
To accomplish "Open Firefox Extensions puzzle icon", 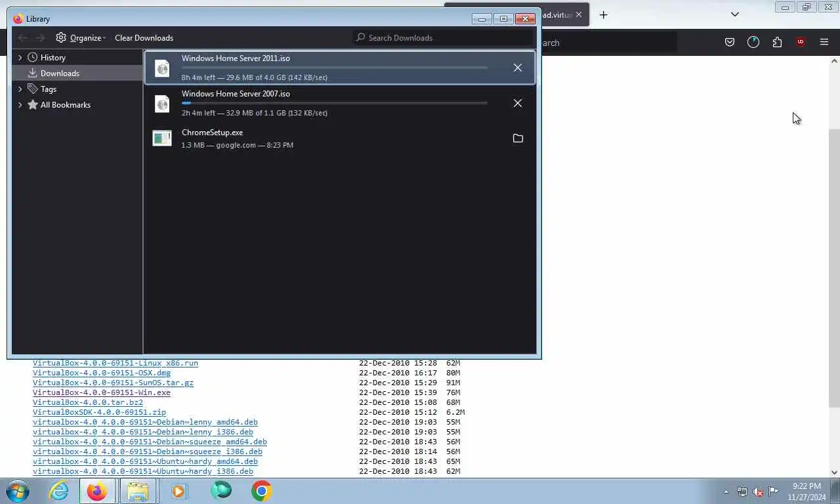I will pyautogui.click(x=777, y=42).
